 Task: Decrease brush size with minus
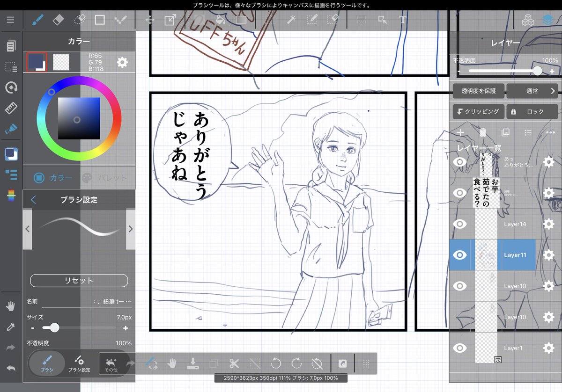pos(32,328)
